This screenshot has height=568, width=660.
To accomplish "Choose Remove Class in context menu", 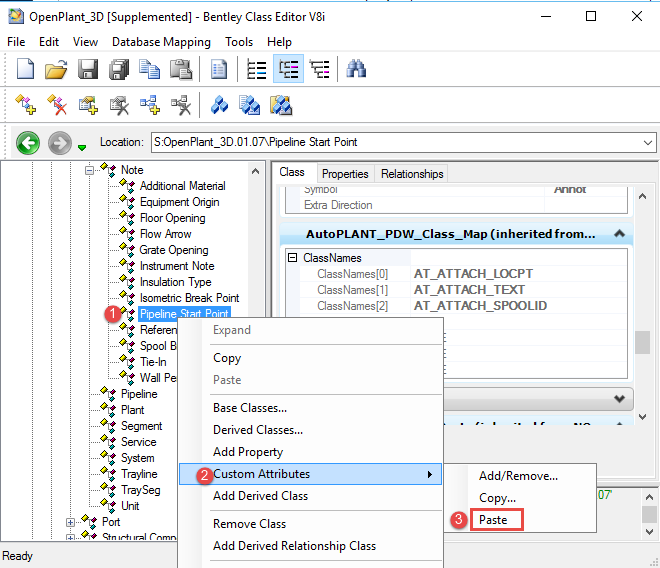I will (x=249, y=524).
